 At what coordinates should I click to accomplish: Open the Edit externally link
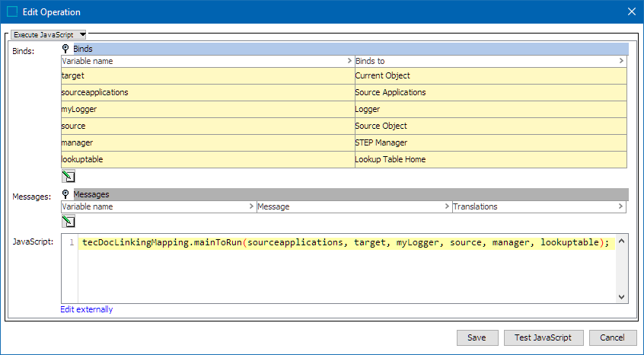87,309
